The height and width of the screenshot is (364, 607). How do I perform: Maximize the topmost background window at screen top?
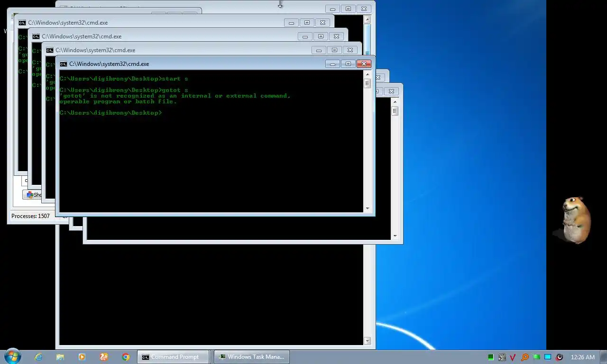pyautogui.click(x=348, y=9)
